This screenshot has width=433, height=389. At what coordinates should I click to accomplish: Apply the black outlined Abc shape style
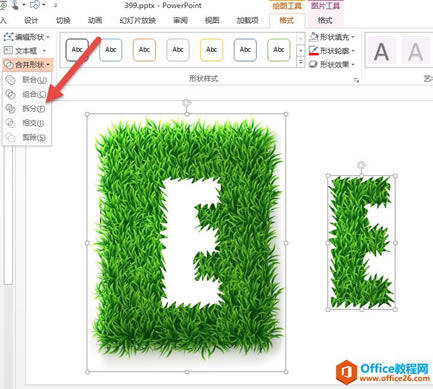[x=77, y=50]
